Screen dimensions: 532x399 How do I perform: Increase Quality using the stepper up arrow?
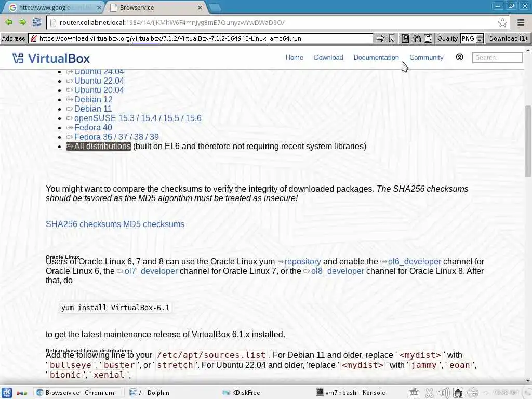coord(480,36)
